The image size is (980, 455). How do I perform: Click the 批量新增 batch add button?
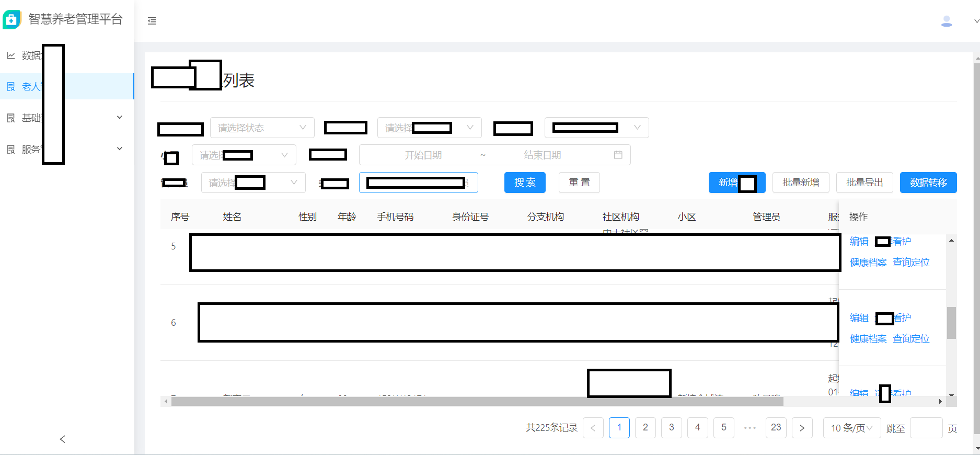pyautogui.click(x=801, y=183)
